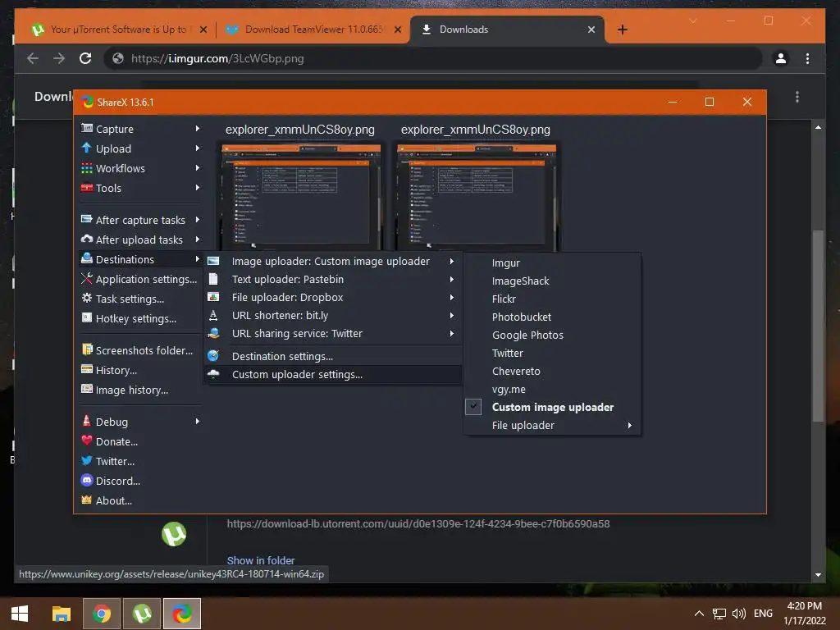Viewport: 840px width, 630px height.
Task: Open the first explorer_xmmUnCS8oy.png thumbnail
Action: pos(300,197)
